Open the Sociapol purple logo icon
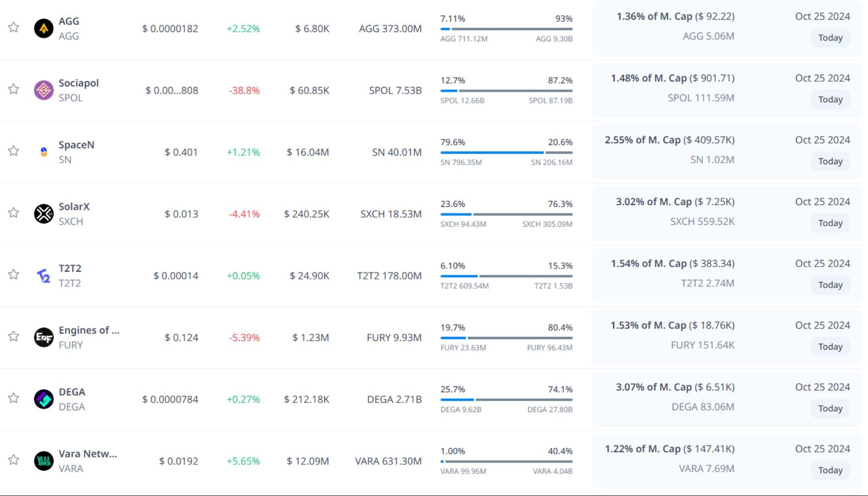The height and width of the screenshot is (496, 868). [x=44, y=90]
